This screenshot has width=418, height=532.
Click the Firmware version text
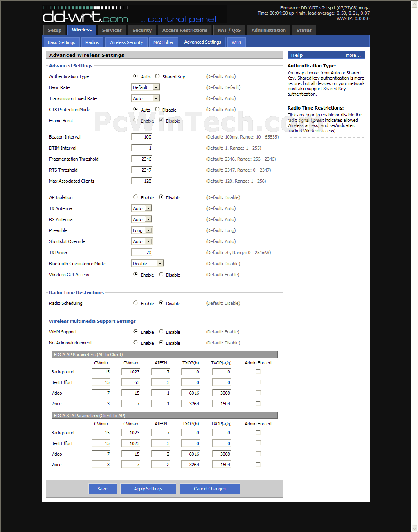click(x=325, y=8)
